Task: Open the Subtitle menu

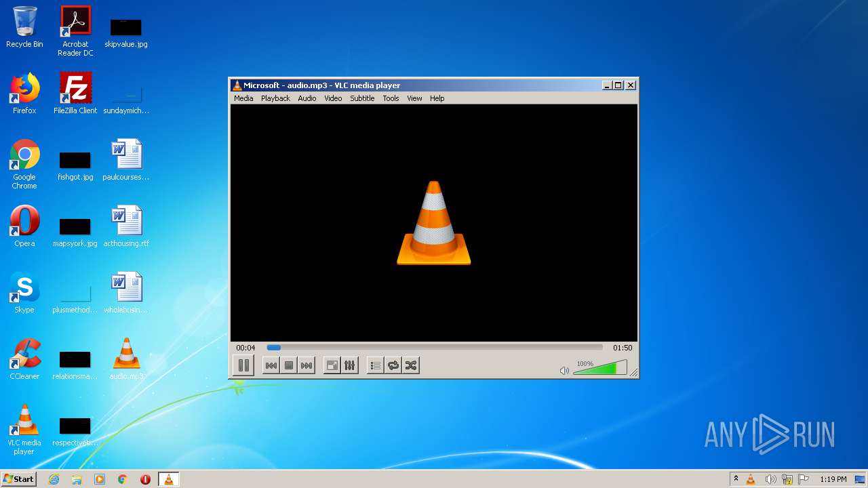Action: (x=362, y=98)
